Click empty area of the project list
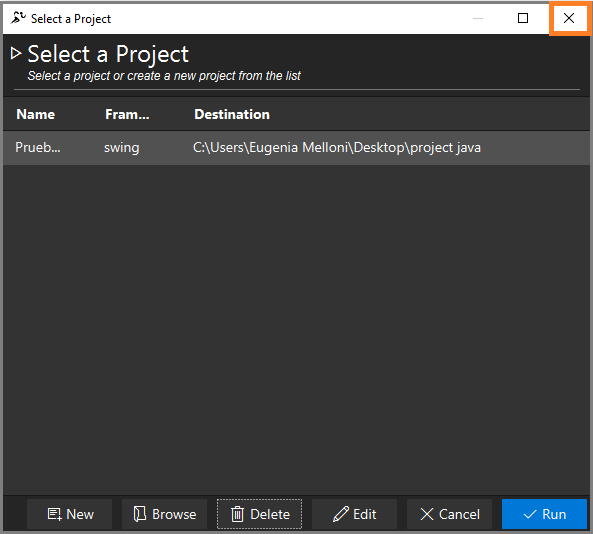The height and width of the screenshot is (534, 593). click(296, 329)
